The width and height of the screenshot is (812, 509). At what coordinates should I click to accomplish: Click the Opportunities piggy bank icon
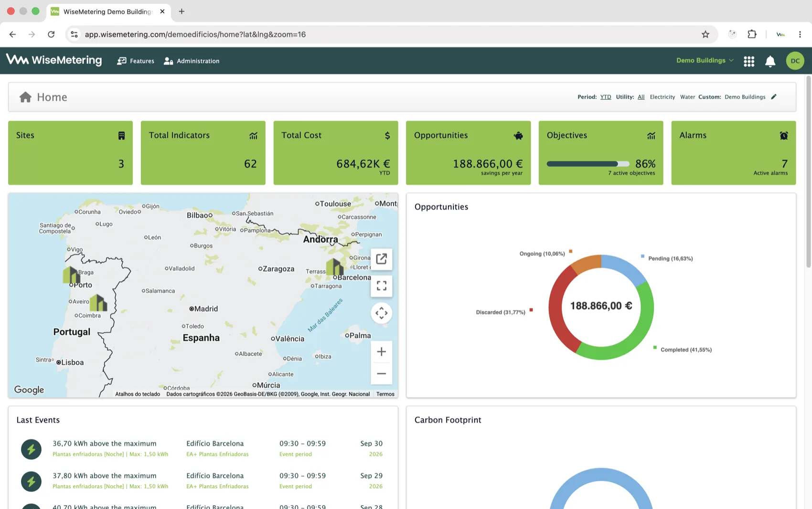518,136
